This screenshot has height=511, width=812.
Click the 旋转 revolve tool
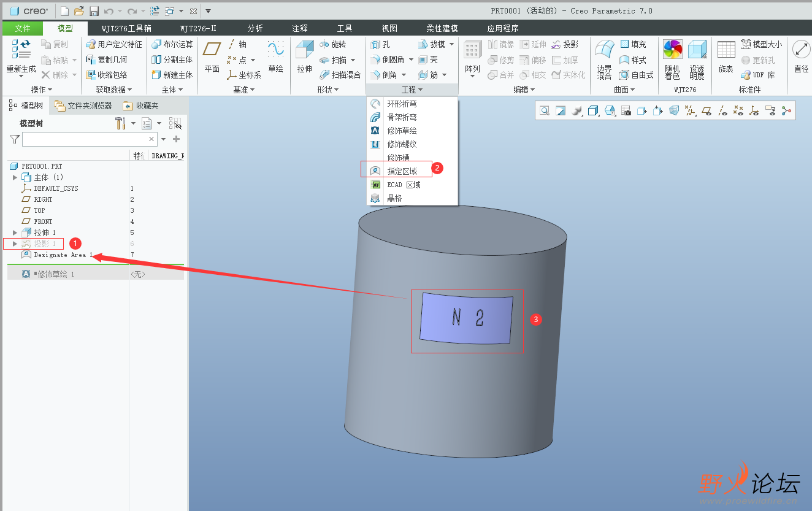(x=333, y=44)
